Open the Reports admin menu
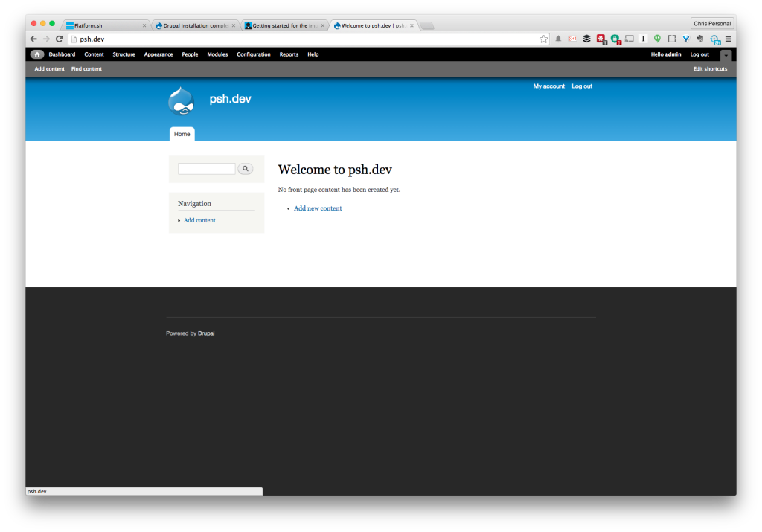 (289, 54)
